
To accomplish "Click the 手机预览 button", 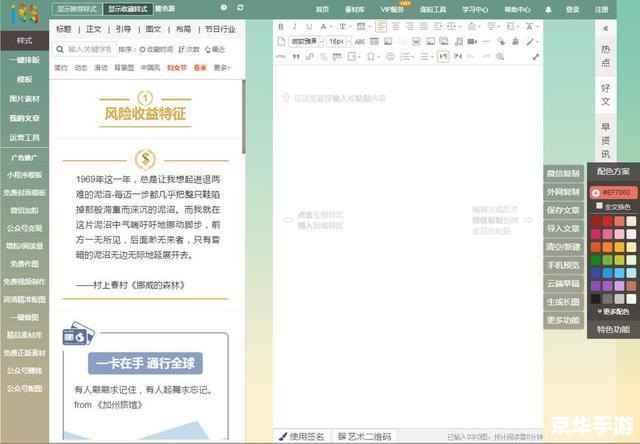I will click(563, 265).
